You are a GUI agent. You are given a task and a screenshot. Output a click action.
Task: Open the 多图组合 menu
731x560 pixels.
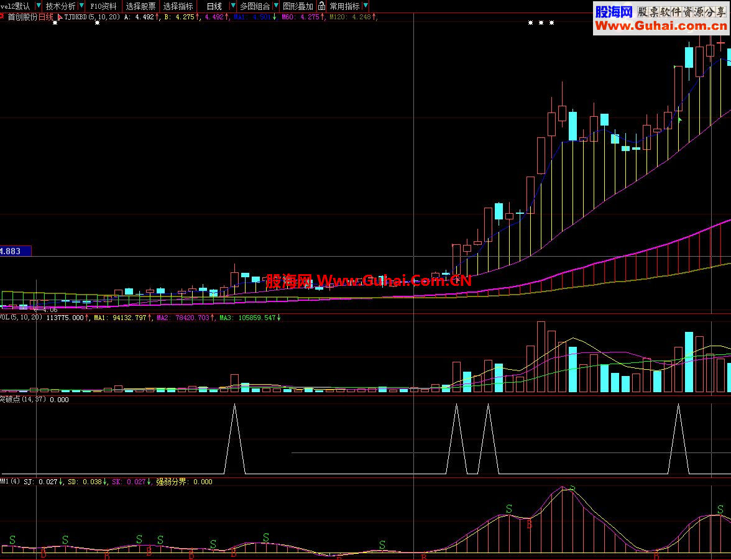tap(255, 6)
